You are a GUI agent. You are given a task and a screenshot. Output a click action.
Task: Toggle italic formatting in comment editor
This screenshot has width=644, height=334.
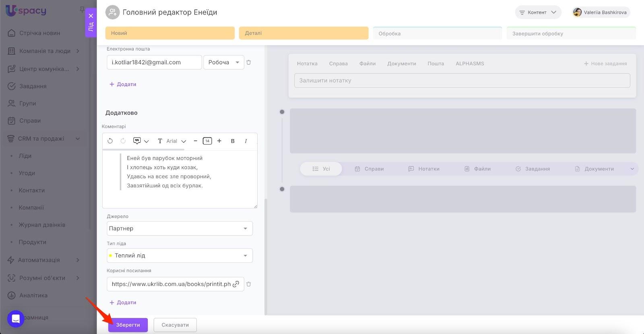click(246, 141)
